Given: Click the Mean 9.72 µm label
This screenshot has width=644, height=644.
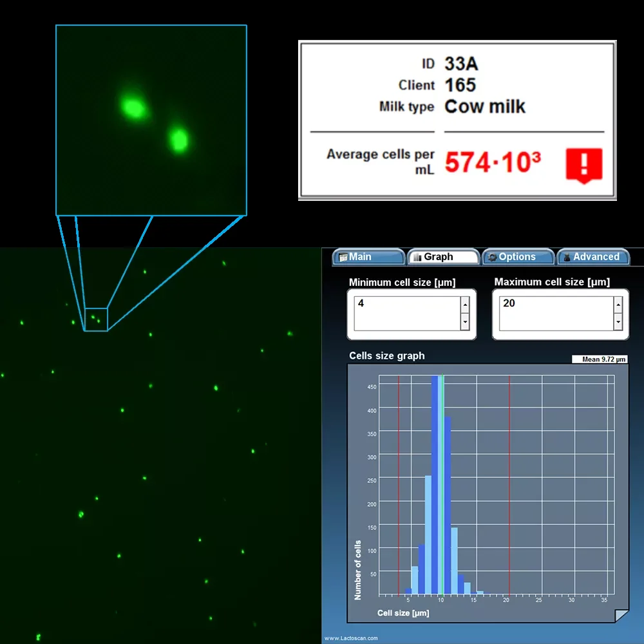Looking at the screenshot, I should point(600,359).
